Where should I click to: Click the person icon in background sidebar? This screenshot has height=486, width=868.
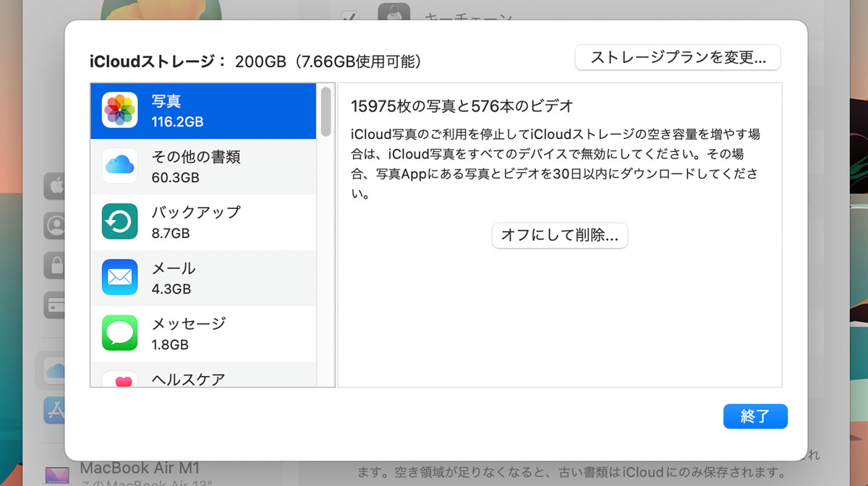point(55,226)
